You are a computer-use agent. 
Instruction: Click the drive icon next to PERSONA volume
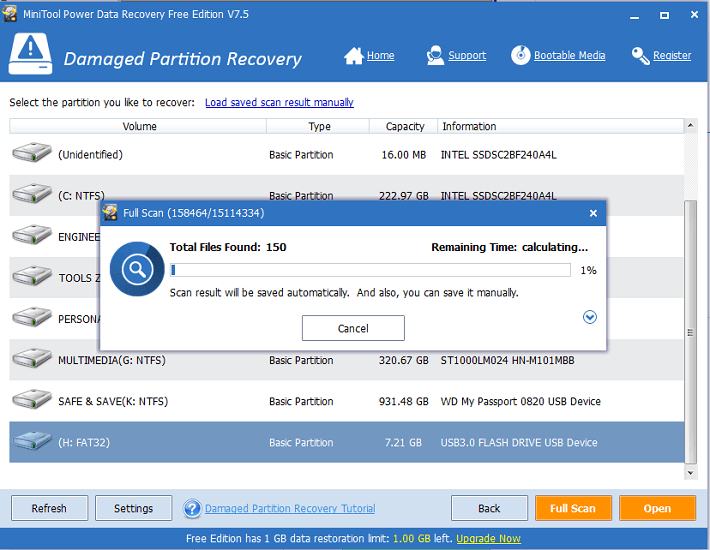tap(32, 317)
